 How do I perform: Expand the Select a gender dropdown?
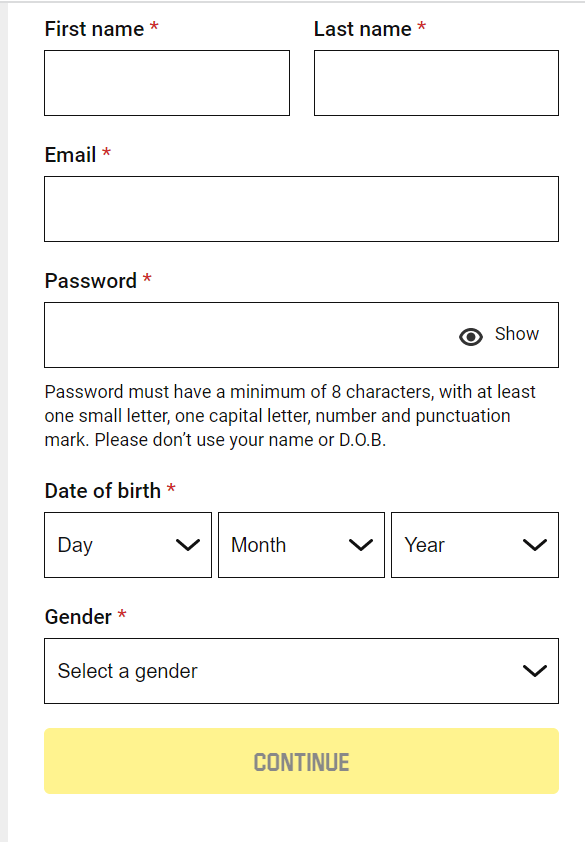tap(301, 671)
